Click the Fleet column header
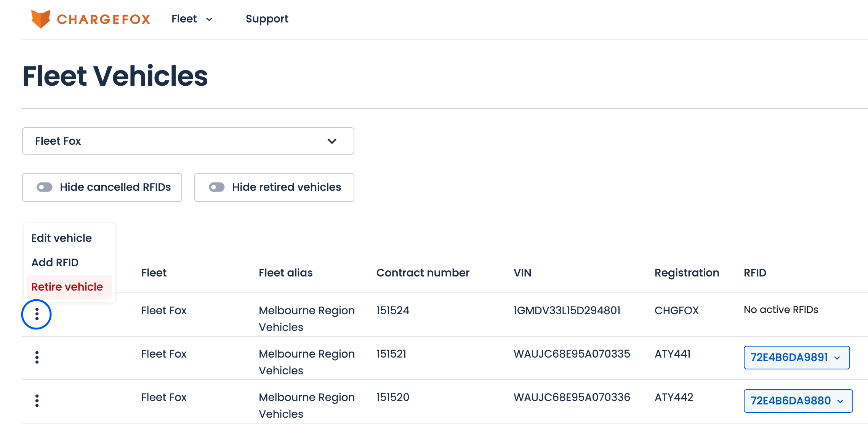 click(x=154, y=273)
